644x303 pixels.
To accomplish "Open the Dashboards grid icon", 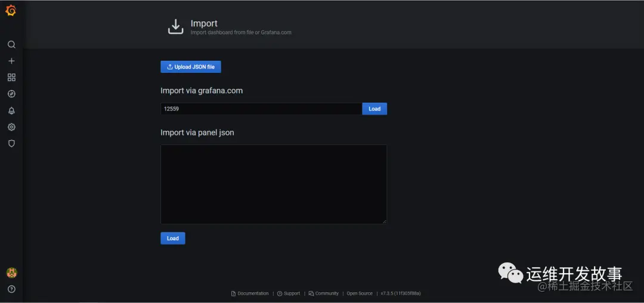I will click(11, 77).
